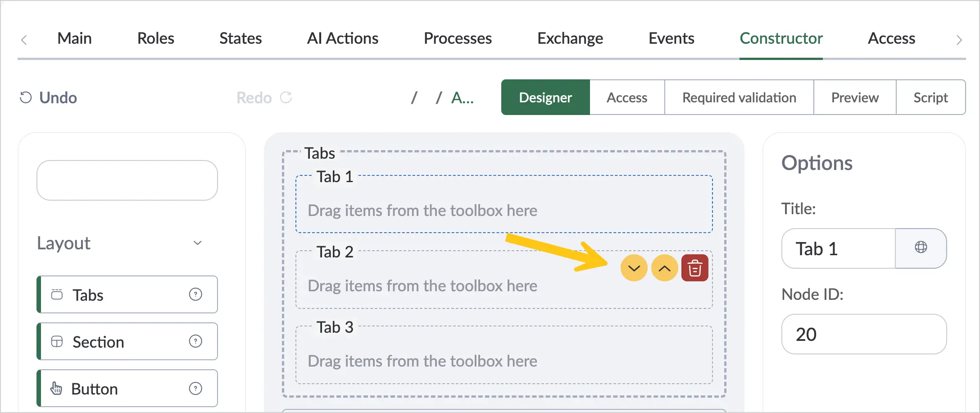This screenshot has height=413, width=980.
Task: Open the Script view
Action: tap(930, 97)
